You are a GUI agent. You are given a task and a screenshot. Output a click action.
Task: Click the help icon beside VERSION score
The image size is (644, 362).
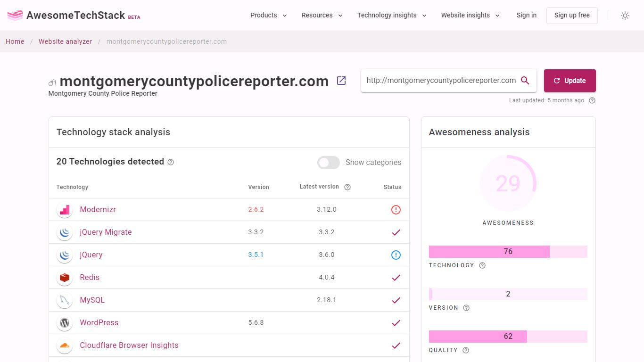click(466, 308)
